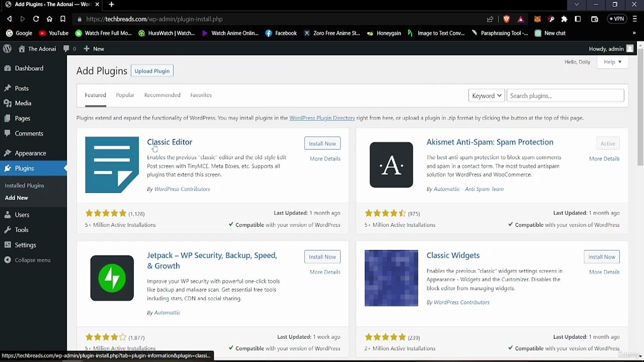Viewport: 644px width, 362px height.
Task: Switch to the Popular tab
Action: coord(125,95)
